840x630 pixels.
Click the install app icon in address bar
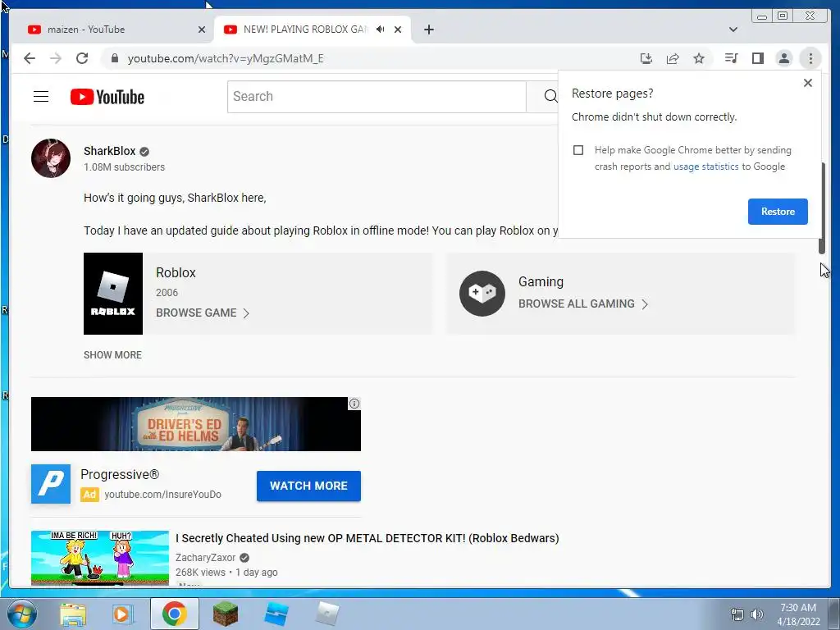(x=646, y=58)
